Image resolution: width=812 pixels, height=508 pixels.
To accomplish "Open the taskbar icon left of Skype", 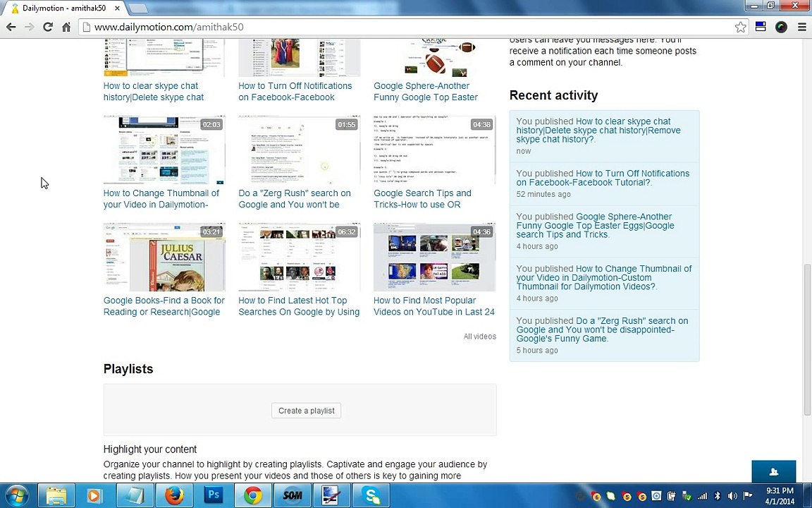I will coord(331,495).
